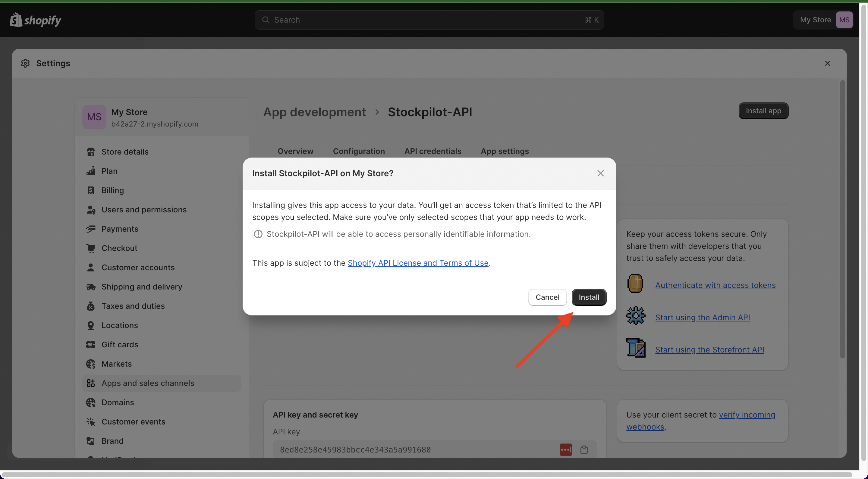This screenshot has height=479, width=868.
Task: Select My Store header in settings sidebar
Action: (162, 117)
